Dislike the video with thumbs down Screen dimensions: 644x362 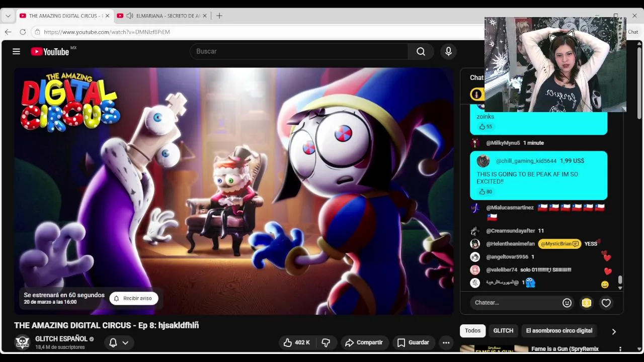tap(326, 342)
